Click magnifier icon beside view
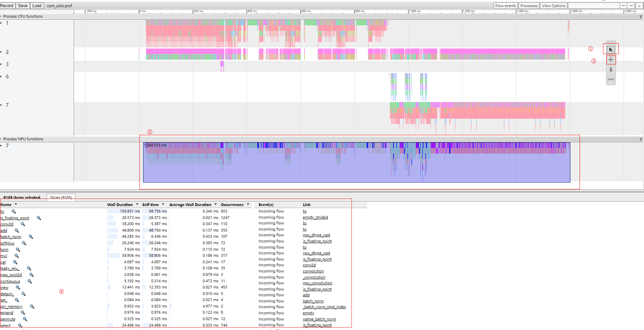This screenshot has height=330, width=644. pos(18,287)
